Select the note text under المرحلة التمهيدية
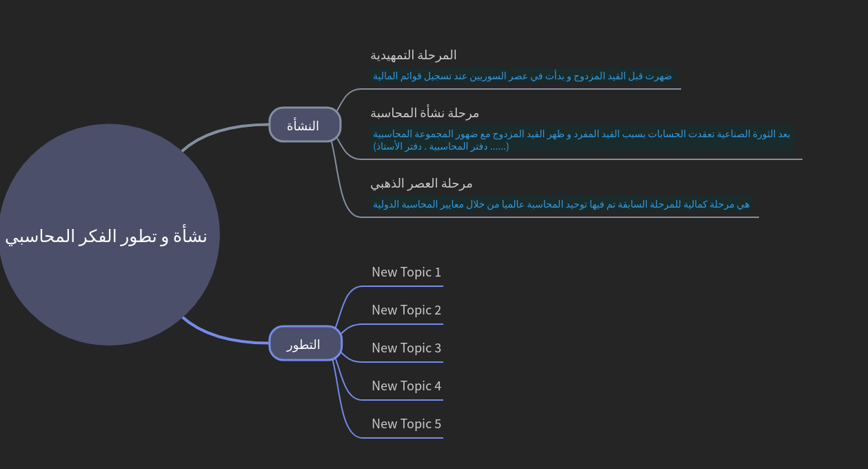 (x=521, y=76)
